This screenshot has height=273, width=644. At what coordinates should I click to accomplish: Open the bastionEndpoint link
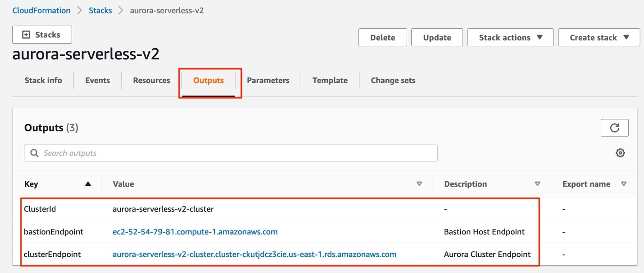(x=195, y=232)
